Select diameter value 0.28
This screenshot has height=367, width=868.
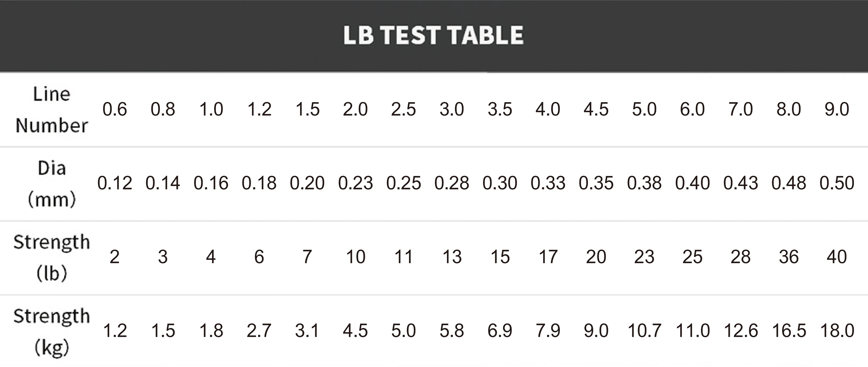452,183
